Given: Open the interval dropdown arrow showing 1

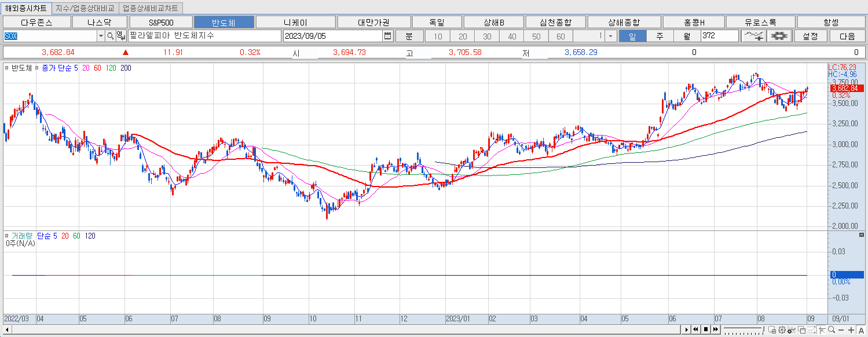Looking at the screenshot, I should pos(611,36).
